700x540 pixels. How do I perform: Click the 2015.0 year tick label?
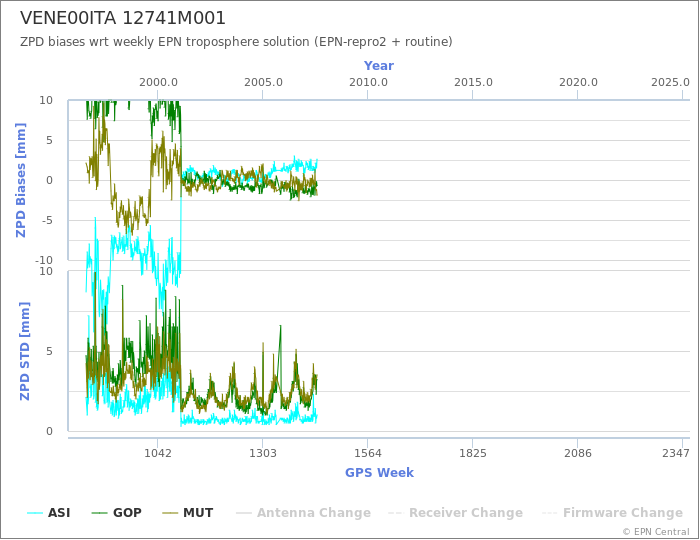(x=473, y=83)
